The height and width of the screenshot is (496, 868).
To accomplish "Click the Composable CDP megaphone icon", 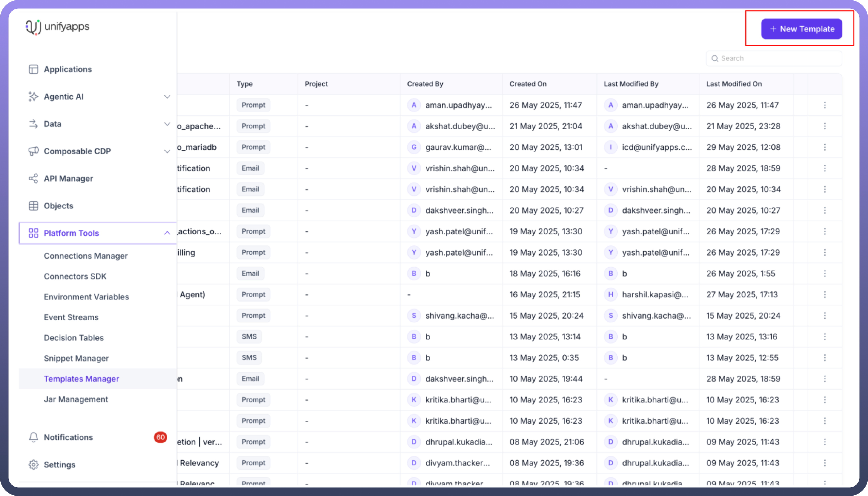I will click(x=33, y=151).
